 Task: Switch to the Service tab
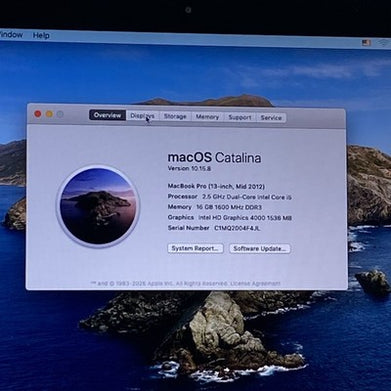click(271, 118)
